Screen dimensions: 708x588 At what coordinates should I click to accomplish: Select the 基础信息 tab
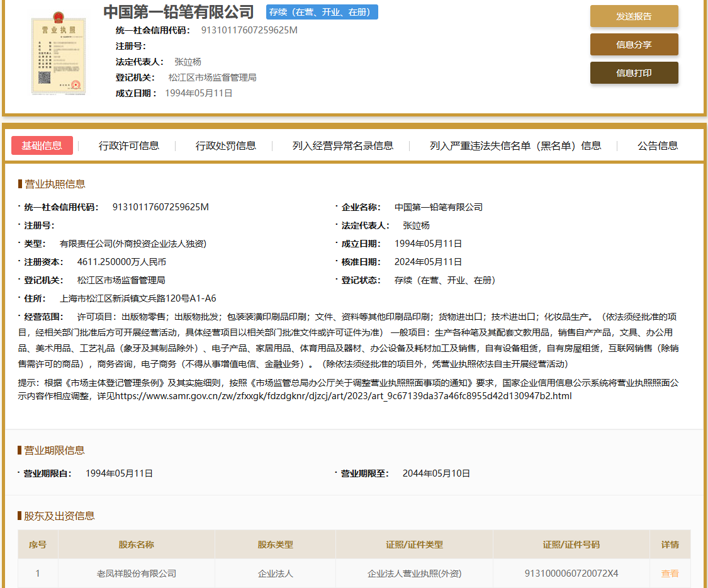[x=42, y=145]
